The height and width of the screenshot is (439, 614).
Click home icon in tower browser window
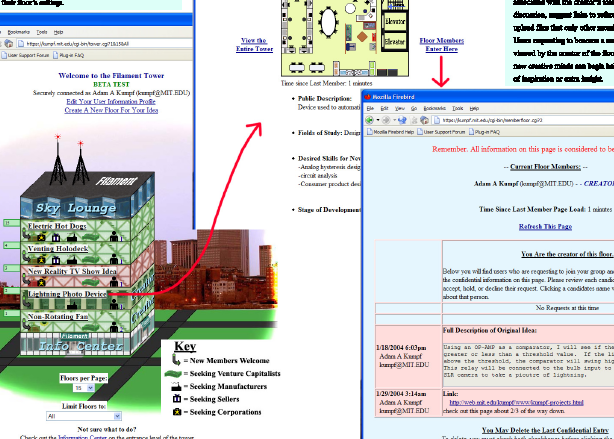coord(9,43)
